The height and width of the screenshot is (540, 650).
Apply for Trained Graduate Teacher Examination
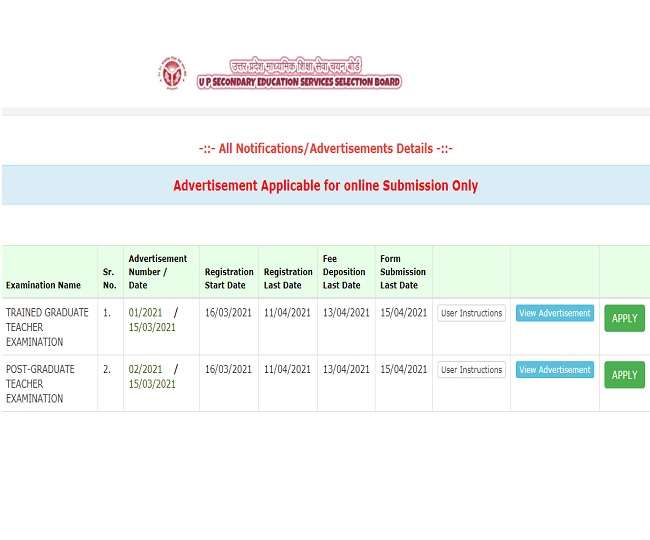click(x=624, y=318)
